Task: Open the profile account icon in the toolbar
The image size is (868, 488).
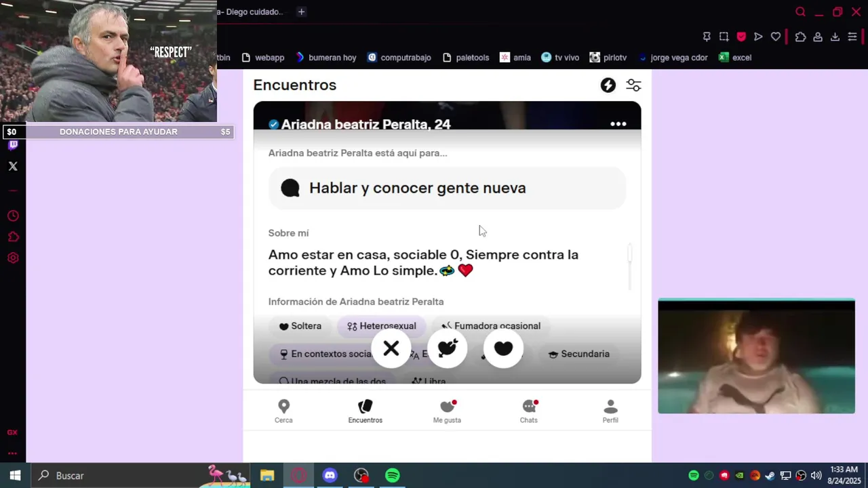Action: point(818,37)
